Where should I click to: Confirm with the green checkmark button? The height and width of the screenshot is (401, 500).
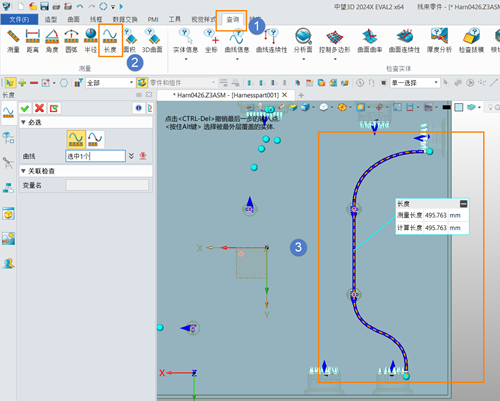(x=25, y=108)
